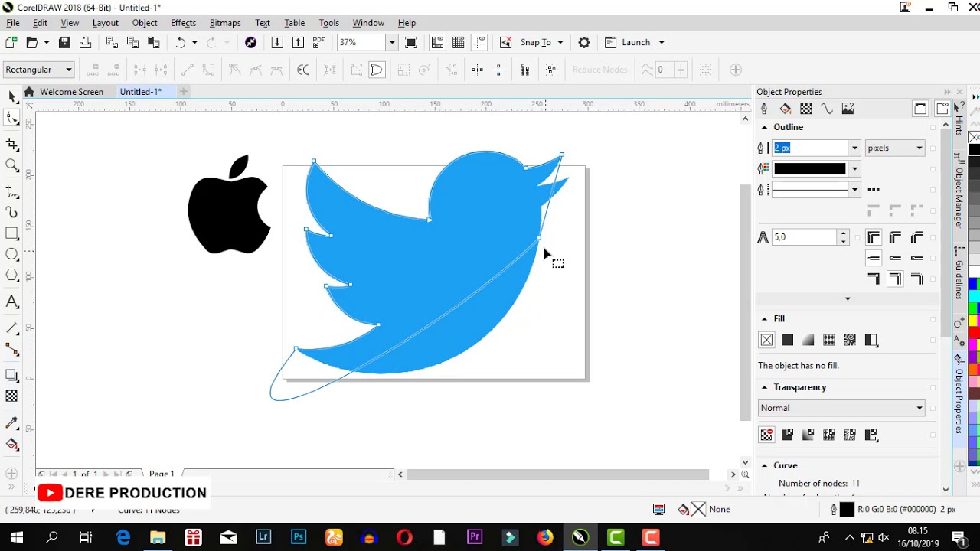The height and width of the screenshot is (551, 980).
Task: Click the horizontal canvas scrollbar
Action: [x=559, y=474]
